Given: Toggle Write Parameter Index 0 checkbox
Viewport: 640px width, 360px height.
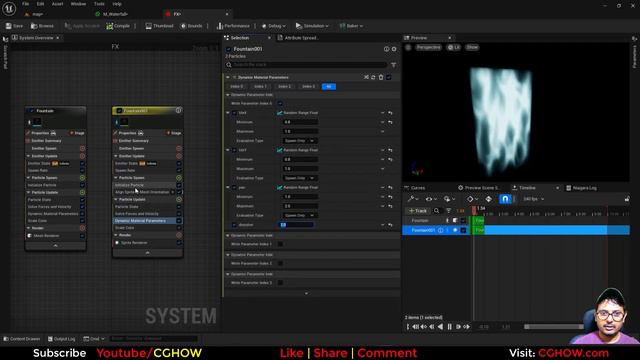Looking at the screenshot, I should tap(280, 104).
